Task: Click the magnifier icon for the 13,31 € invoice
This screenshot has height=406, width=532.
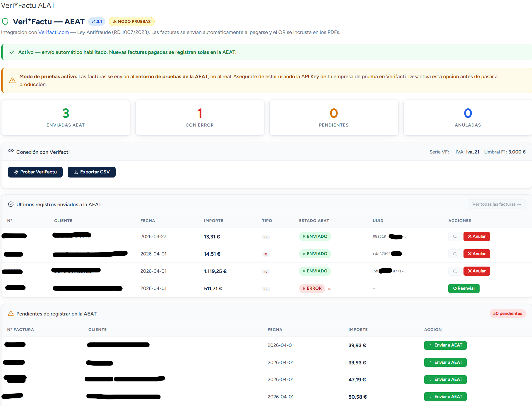Action: tap(455, 236)
